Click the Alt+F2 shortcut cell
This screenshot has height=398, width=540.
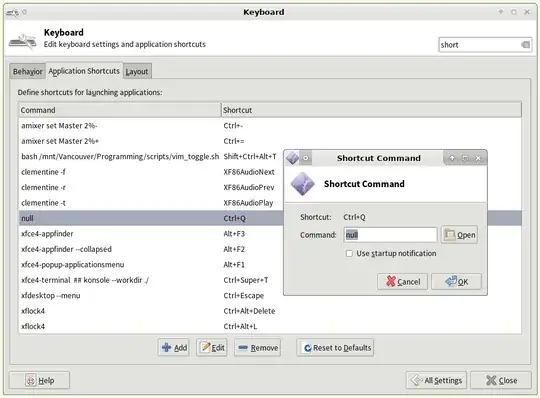click(x=234, y=249)
